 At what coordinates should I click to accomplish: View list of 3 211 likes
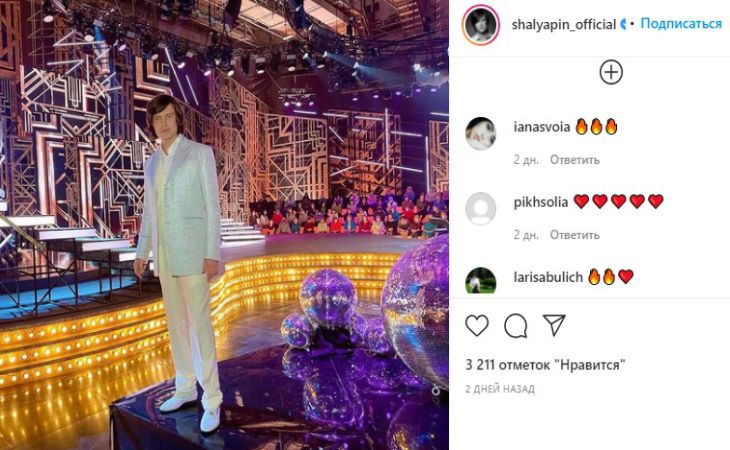[545, 365]
